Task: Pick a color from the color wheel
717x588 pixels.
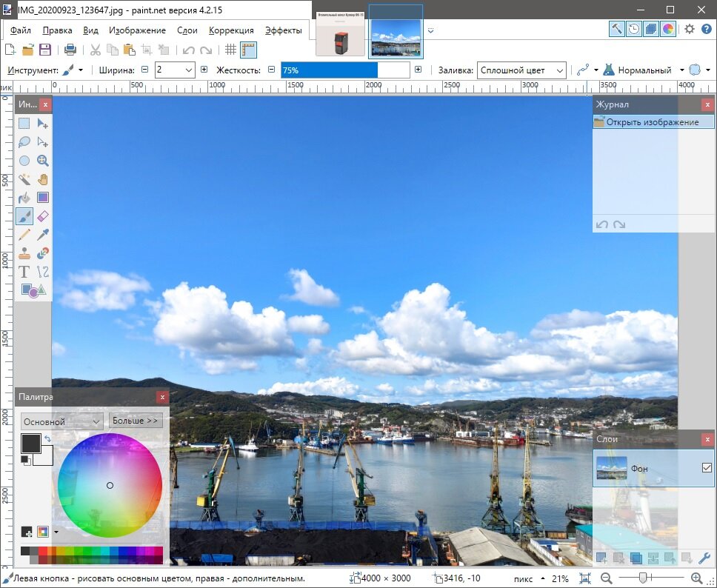Action: [110, 485]
